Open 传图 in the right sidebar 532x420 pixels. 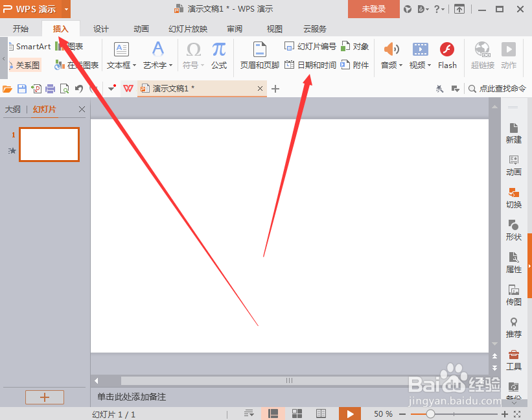514,295
